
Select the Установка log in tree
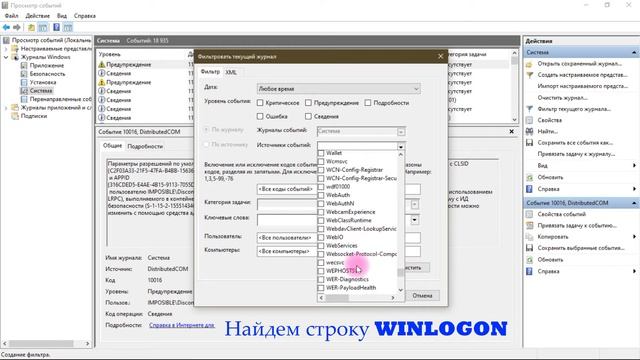pyautogui.click(x=43, y=82)
